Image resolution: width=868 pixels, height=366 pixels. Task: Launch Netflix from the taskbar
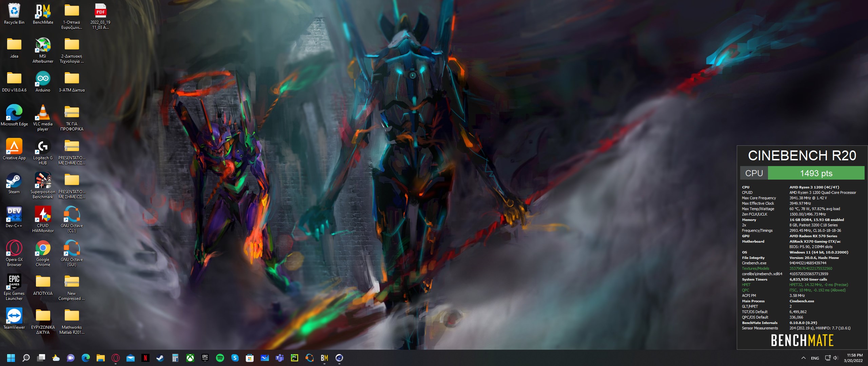click(145, 358)
